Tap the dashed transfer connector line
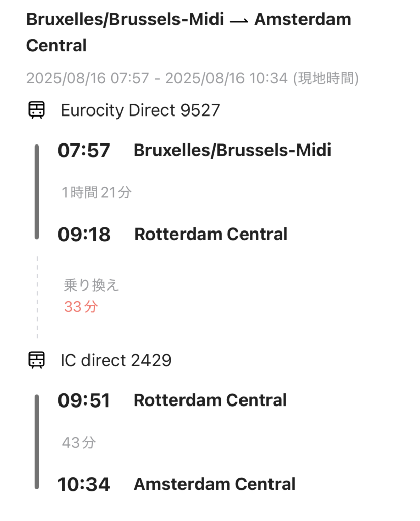Image resolution: width=420 pixels, height=521 pixels. tap(37, 298)
